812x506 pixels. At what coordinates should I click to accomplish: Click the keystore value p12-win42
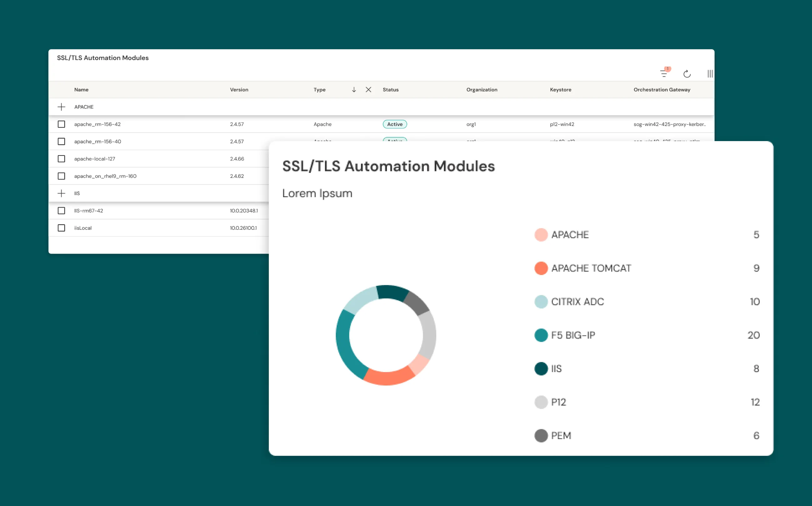(562, 124)
